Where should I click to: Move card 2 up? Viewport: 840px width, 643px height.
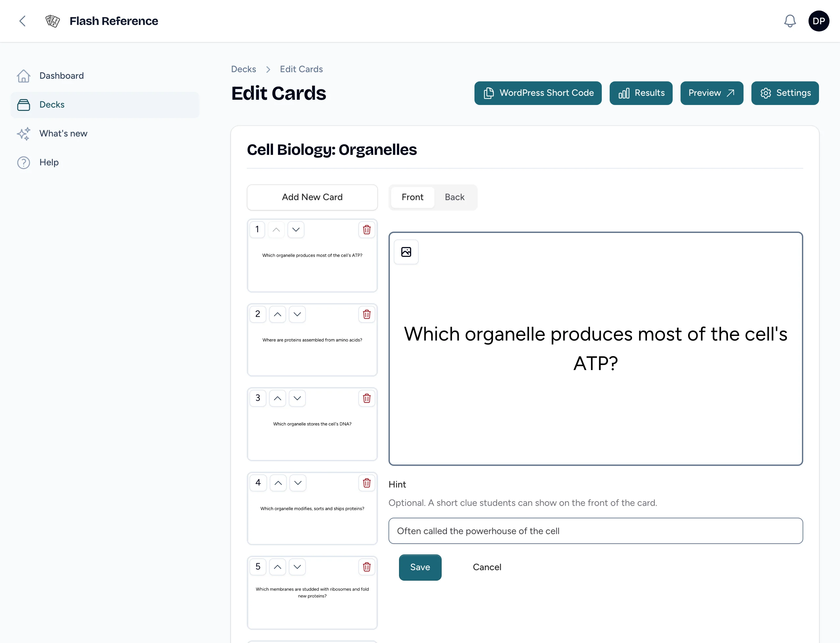tap(277, 314)
